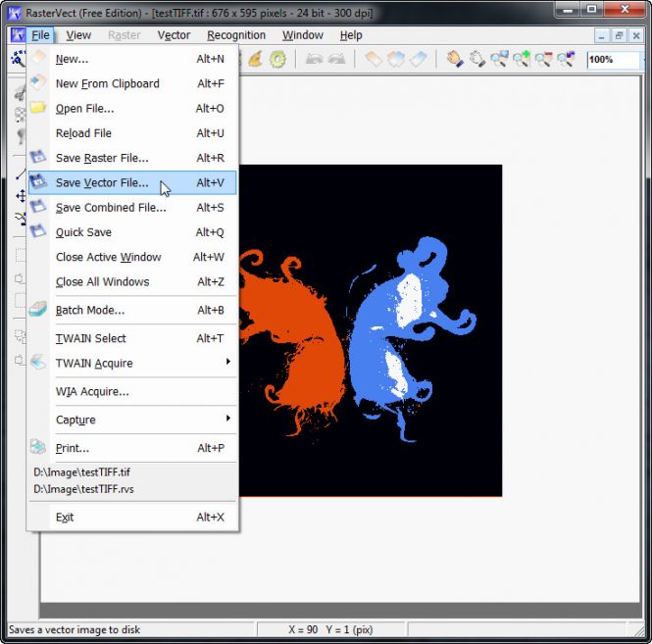Viewport: 652px width, 644px height.
Task: Click the Save Raster File disk icon
Action: [x=38, y=158]
